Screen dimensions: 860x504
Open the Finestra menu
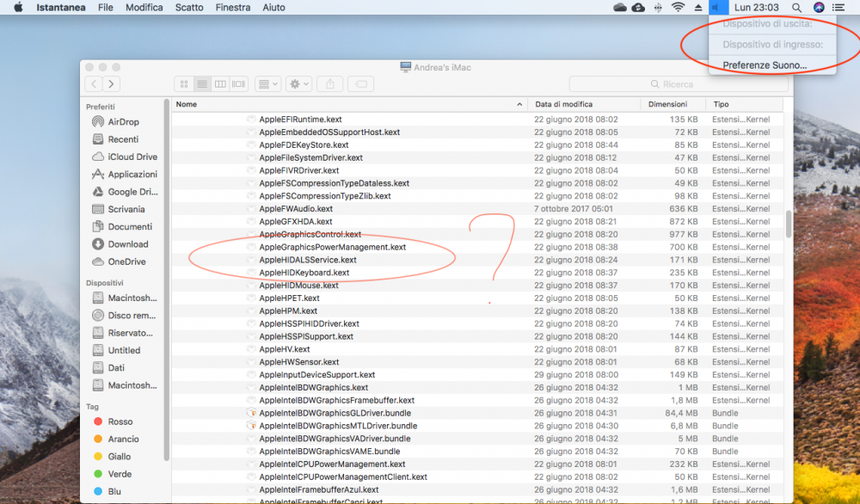(x=232, y=7)
